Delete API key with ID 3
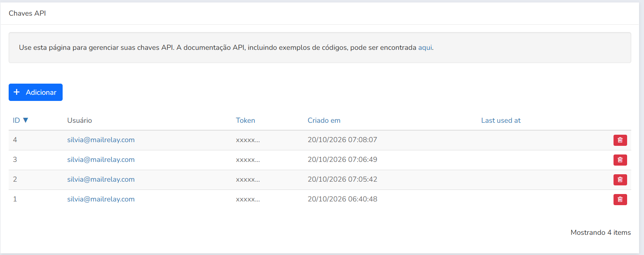 [620, 160]
